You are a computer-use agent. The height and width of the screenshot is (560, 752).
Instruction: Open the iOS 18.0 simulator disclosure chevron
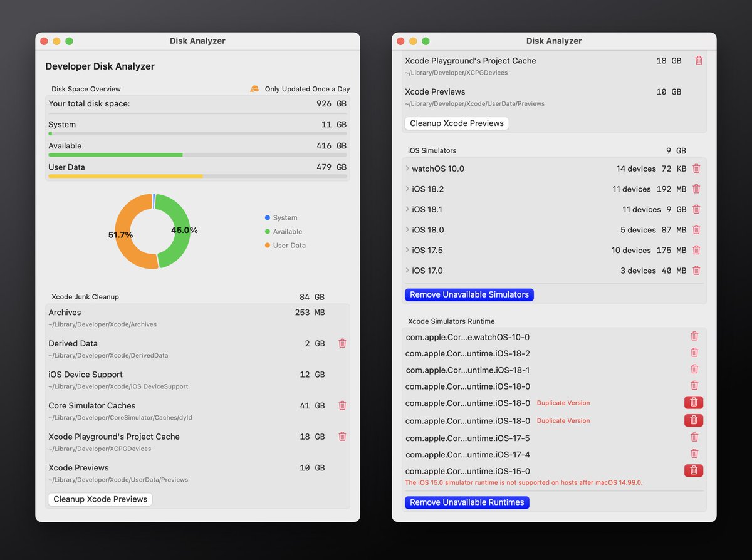click(407, 230)
